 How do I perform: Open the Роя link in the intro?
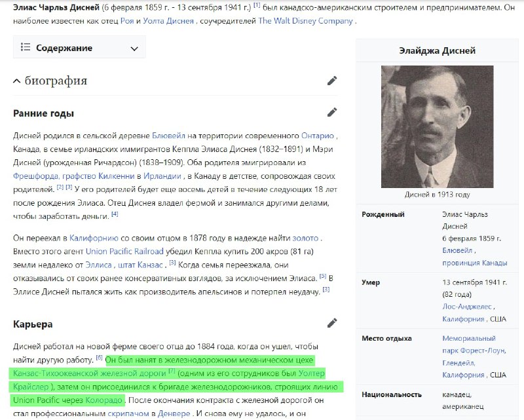click(127, 21)
